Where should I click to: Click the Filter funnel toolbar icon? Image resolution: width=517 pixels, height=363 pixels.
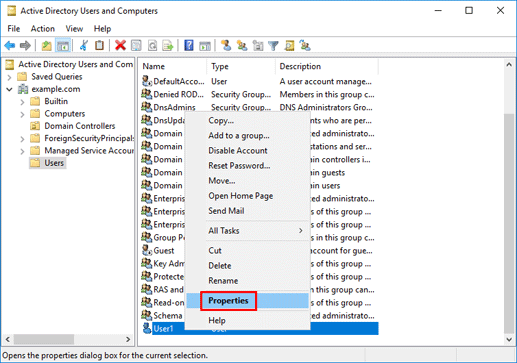(x=273, y=45)
